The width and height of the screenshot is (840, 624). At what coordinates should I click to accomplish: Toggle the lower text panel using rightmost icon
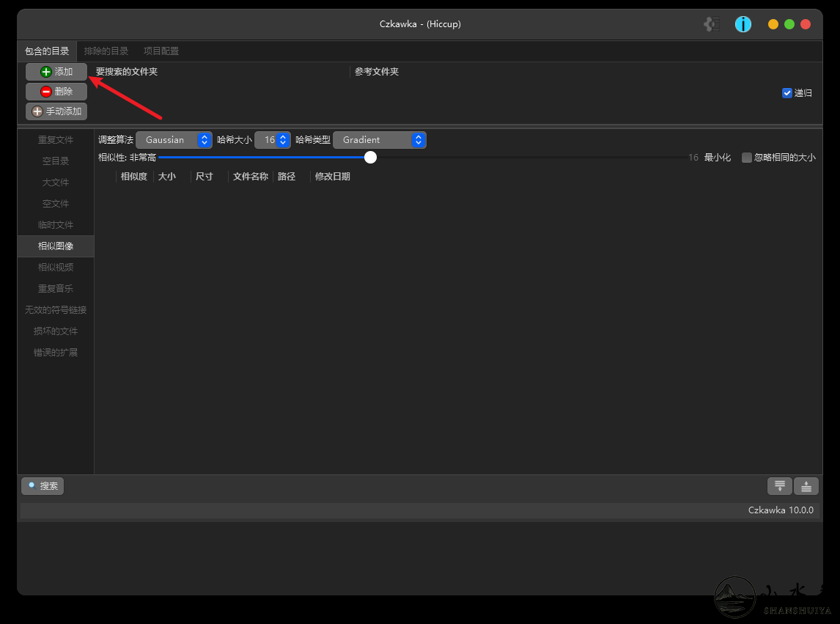[806, 486]
